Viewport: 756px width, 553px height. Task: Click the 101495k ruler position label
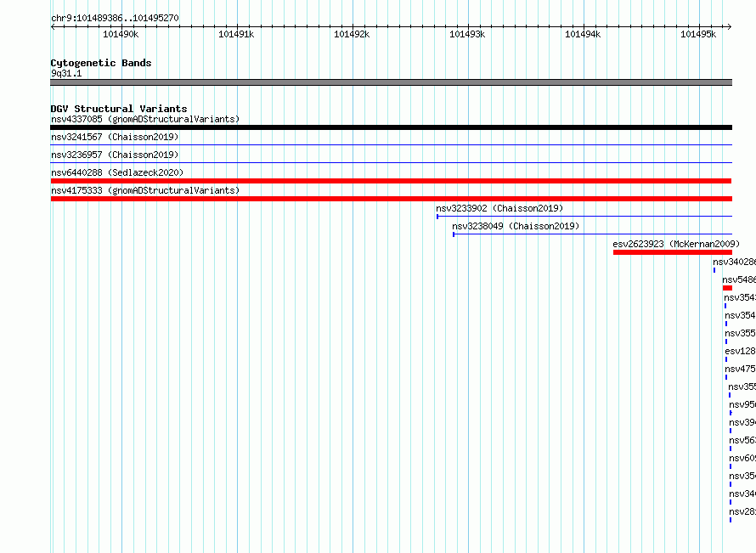698,34
